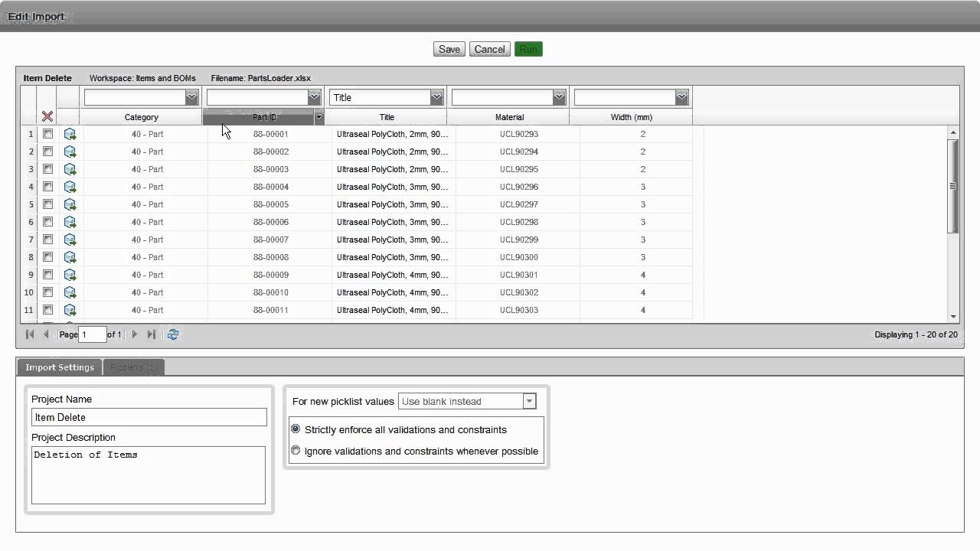980x551 pixels.
Task: Click the item icon in row 1
Action: tap(70, 134)
